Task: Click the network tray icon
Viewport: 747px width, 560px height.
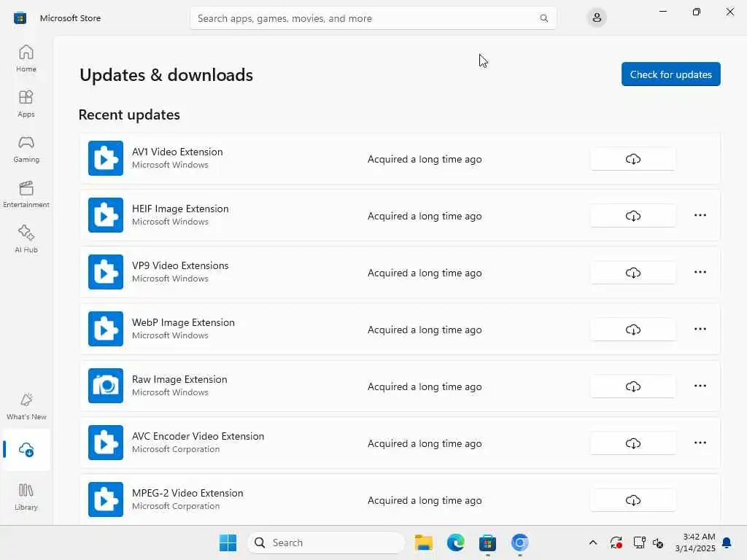Action: click(639, 542)
